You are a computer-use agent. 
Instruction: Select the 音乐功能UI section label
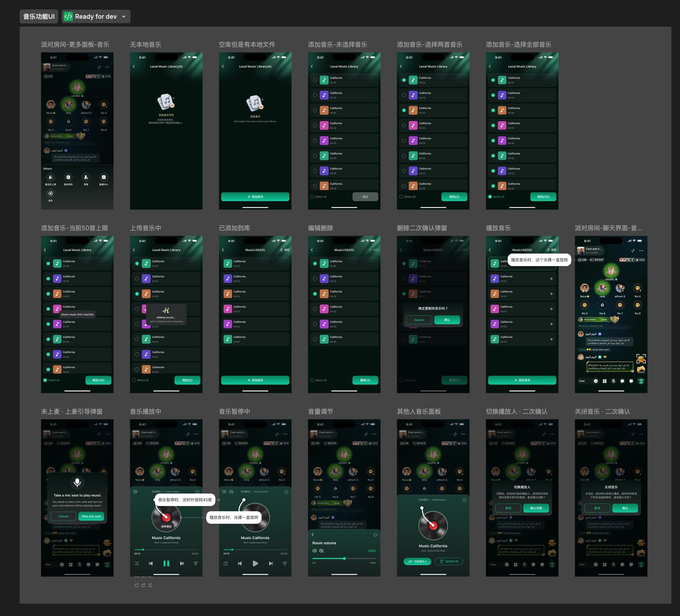pos(39,16)
